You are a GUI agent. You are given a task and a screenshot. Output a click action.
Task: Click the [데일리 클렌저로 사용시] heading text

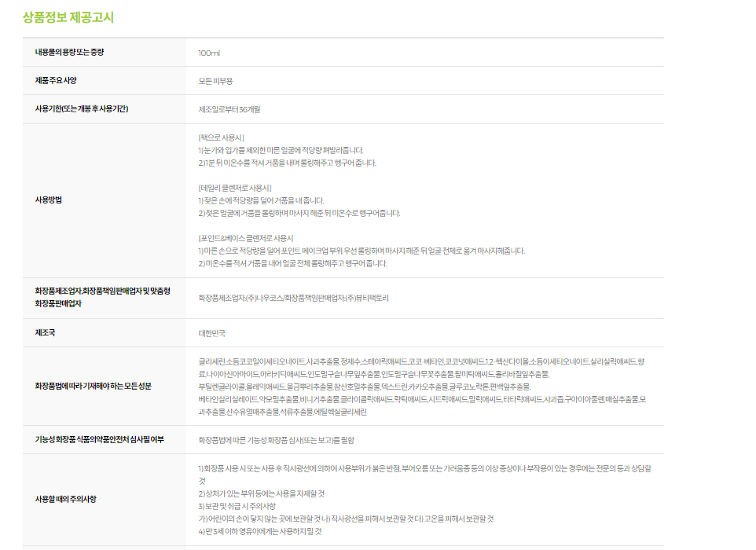235,188
